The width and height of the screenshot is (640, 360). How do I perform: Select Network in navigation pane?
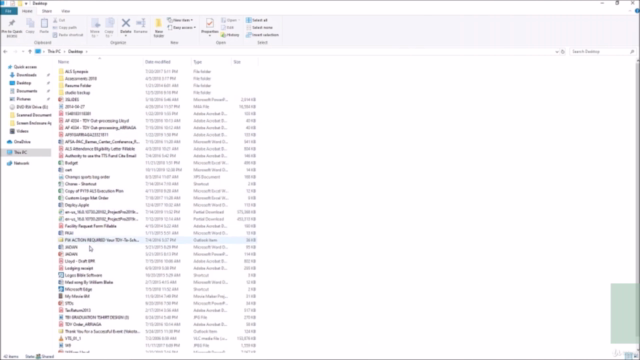[x=21, y=163]
